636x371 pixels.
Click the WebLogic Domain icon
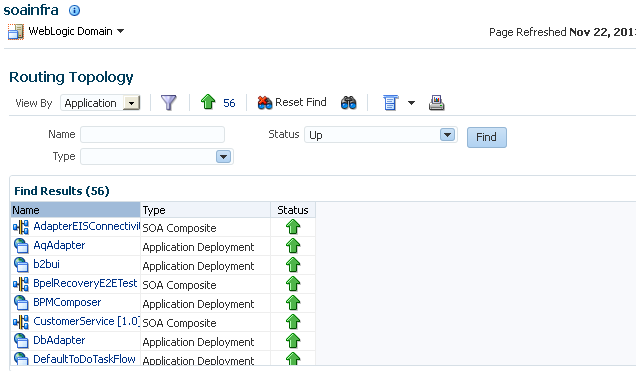pyautogui.click(x=16, y=32)
